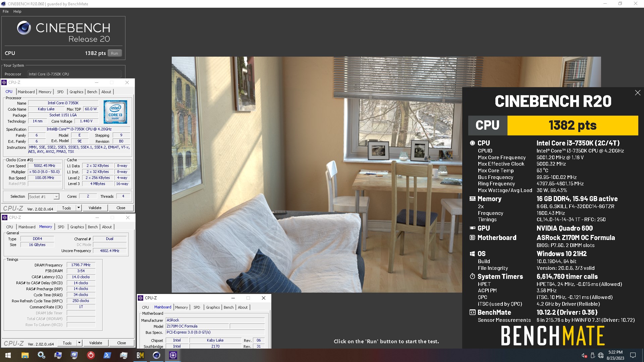Open the File menu in Cinebench
Screen dimensions: 644x362
click(6, 11)
